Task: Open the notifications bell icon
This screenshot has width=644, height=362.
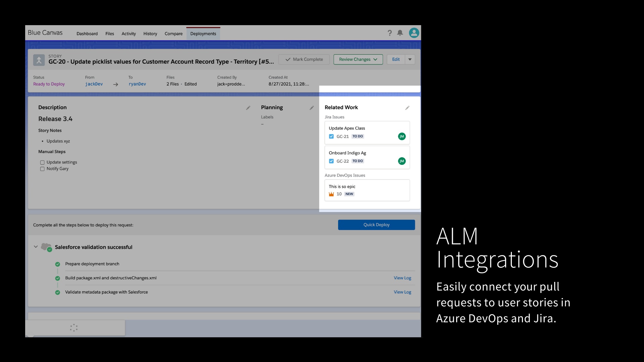Action: [400, 33]
